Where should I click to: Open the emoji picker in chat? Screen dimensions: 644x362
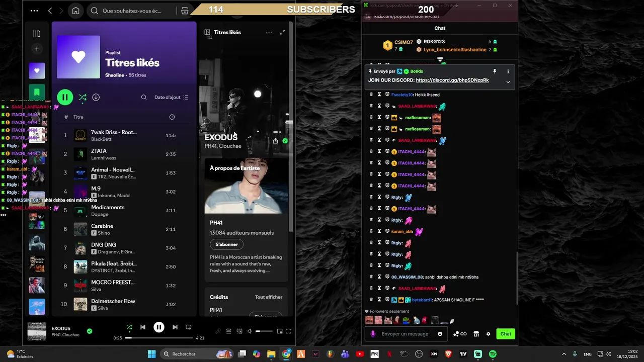point(440,334)
